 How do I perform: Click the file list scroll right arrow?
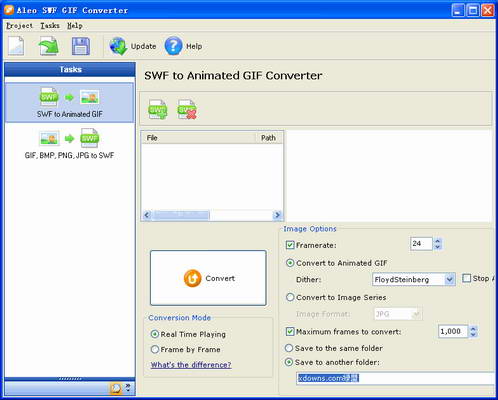tap(277, 215)
